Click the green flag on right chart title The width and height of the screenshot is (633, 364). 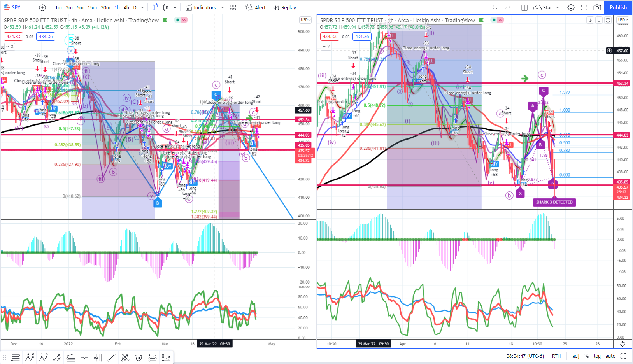click(482, 20)
